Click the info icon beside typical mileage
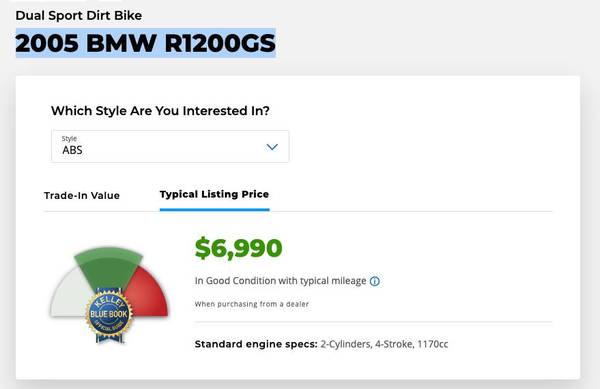Screen dimensions: 600x389 click(375, 281)
